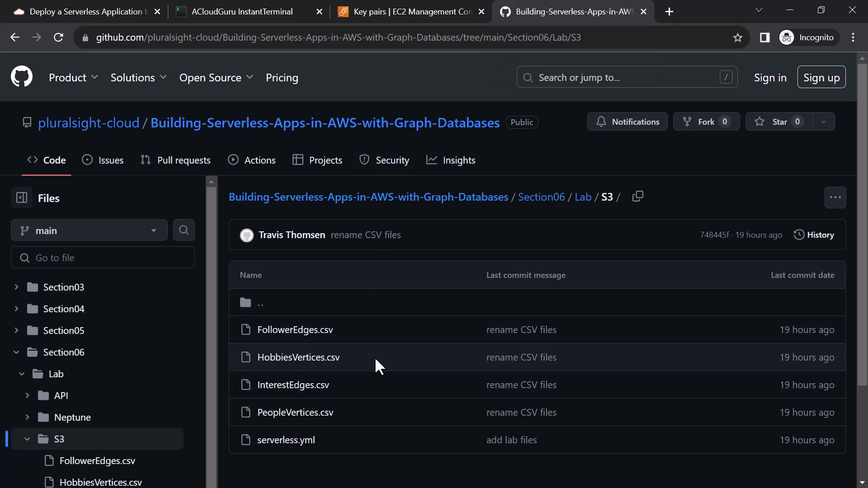Image resolution: width=868 pixels, height=488 pixels.
Task: Copy path using the copy icon
Action: (x=637, y=197)
